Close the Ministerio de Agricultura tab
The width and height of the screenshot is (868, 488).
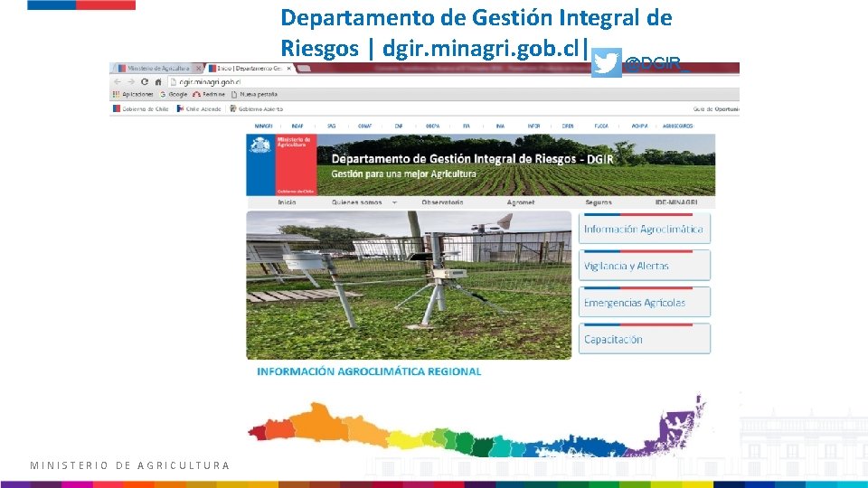click(x=198, y=69)
